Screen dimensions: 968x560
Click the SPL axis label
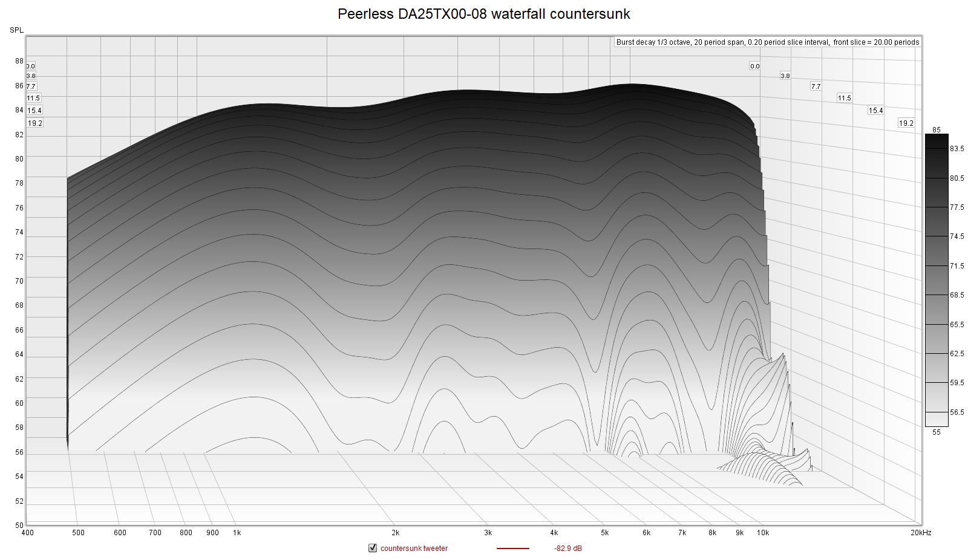point(16,30)
